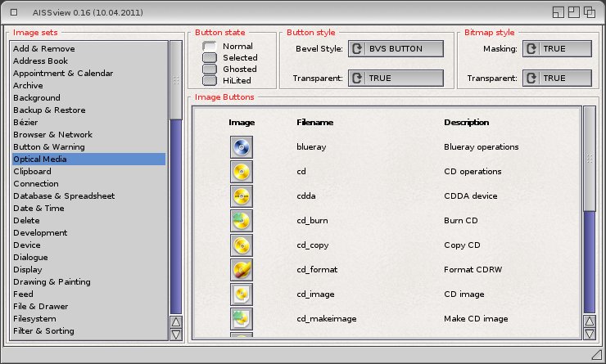This screenshot has height=364, width=606.
Task: Click the cd_makeimage icon button
Action: 242,318
